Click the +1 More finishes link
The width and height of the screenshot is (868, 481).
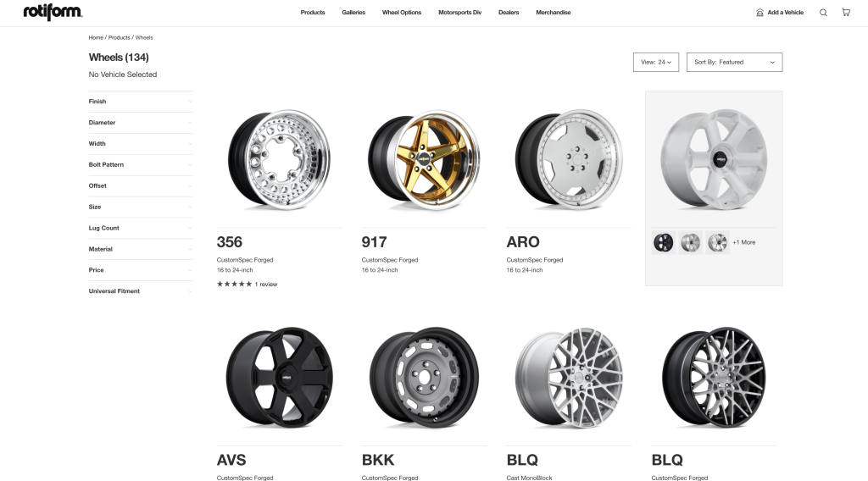click(744, 242)
